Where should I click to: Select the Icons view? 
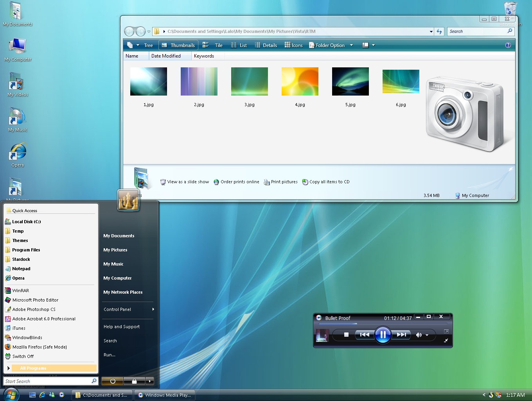coord(293,45)
